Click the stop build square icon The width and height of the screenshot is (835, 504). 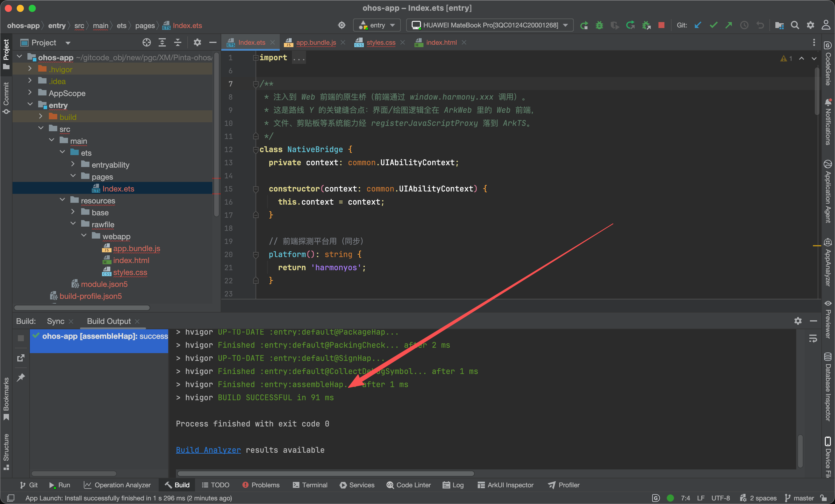pos(21,338)
